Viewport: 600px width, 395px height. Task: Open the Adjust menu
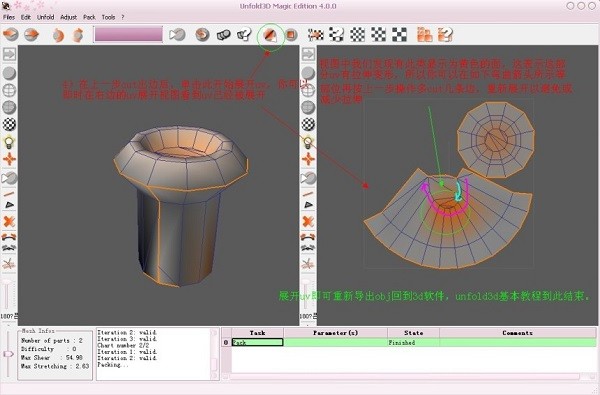click(x=68, y=17)
